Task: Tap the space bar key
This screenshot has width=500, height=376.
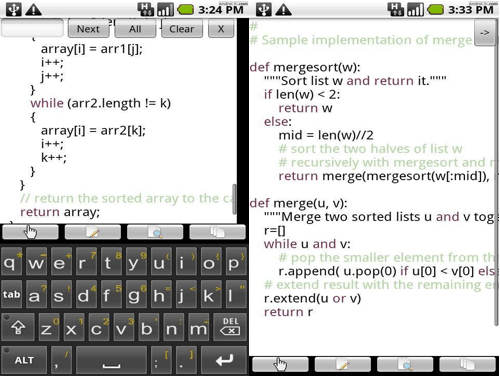Action: tap(111, 360)
